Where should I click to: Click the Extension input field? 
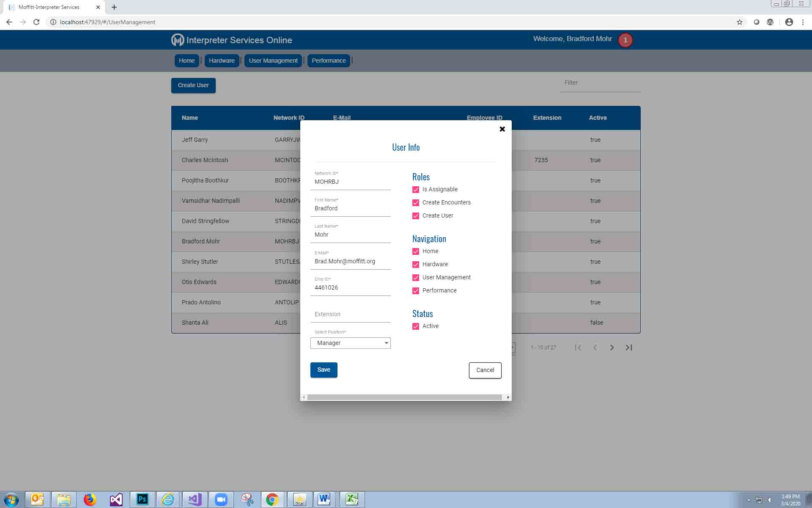[350, 314]
